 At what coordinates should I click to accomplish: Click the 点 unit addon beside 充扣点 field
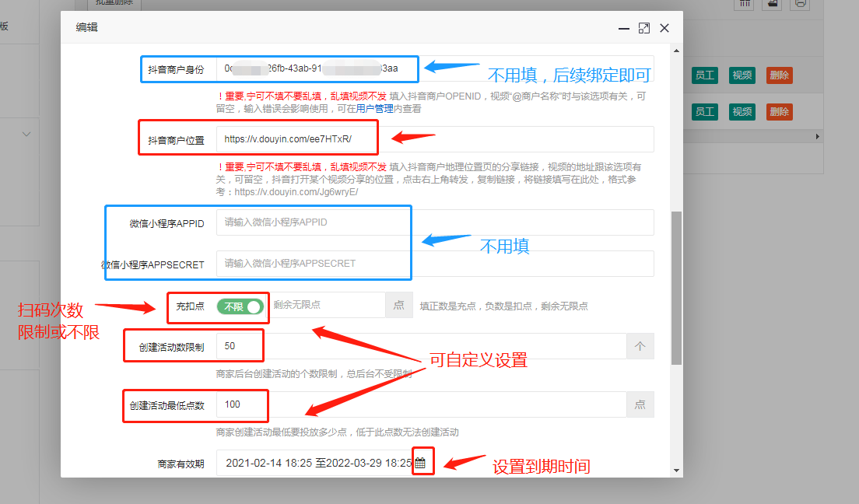[399, 305]
